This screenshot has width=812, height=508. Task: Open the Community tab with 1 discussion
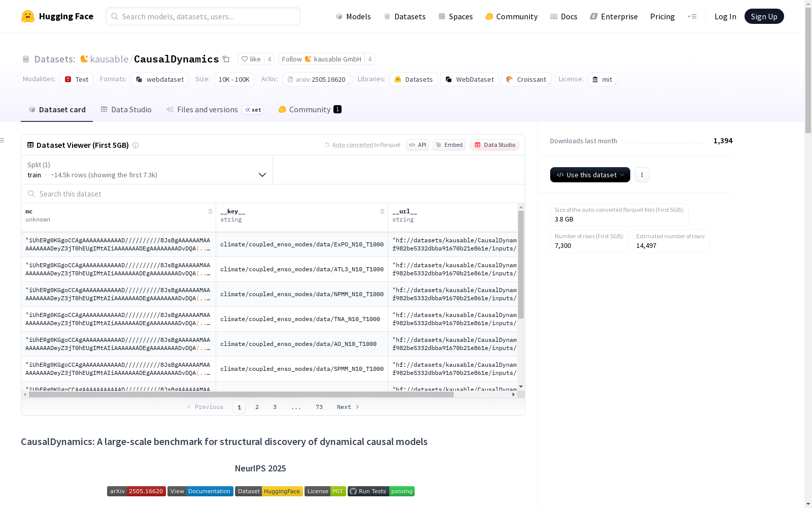point(310,110)
